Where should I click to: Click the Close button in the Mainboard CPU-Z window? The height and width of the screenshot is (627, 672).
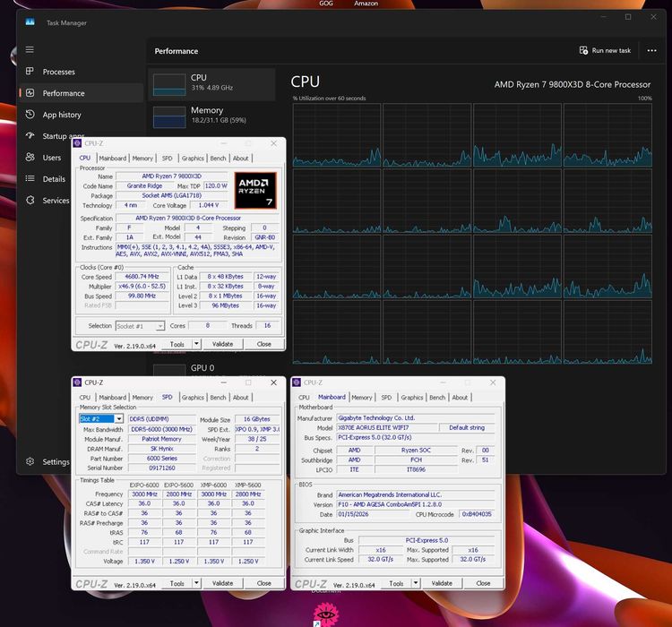(484, 583)
